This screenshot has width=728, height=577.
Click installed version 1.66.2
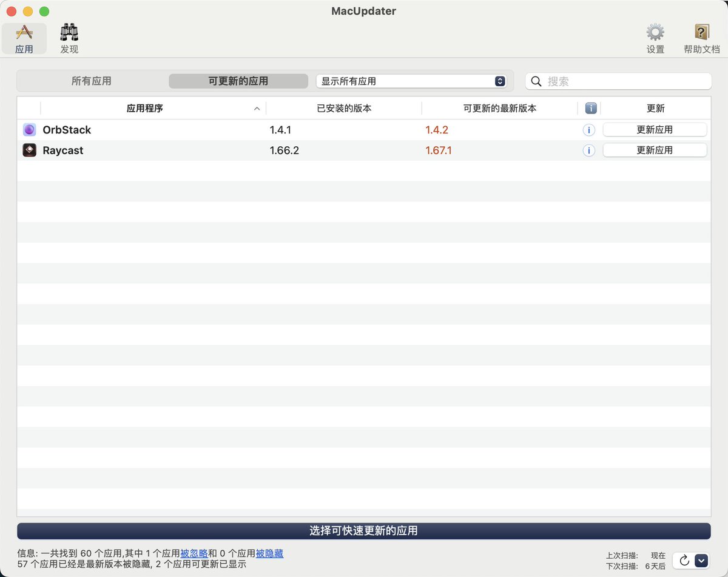point(285,150)
